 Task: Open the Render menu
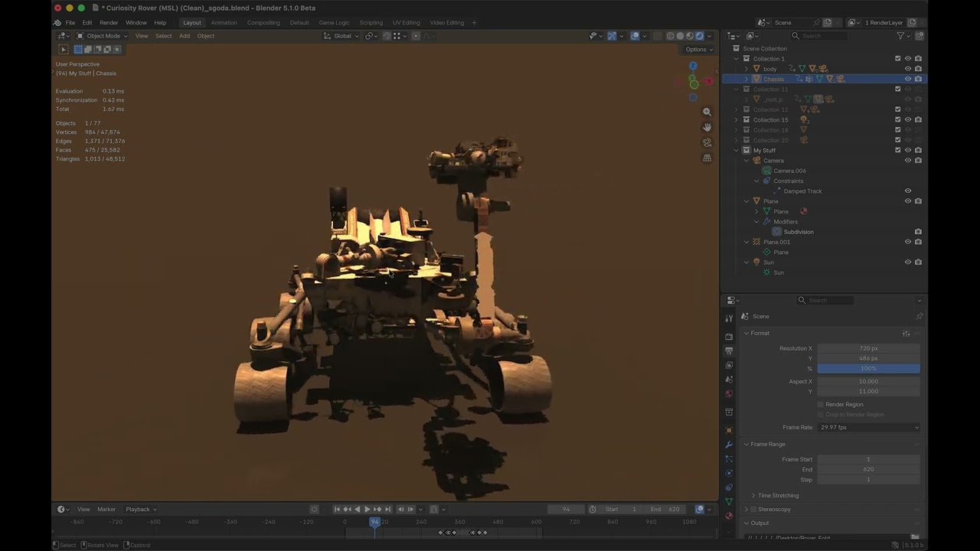(109, 22)
